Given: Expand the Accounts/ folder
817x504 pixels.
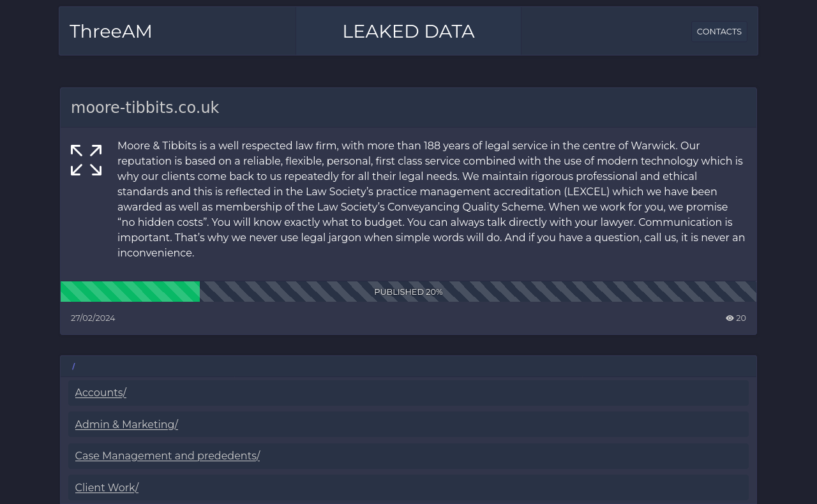Looking at the screenshot, I should pos(101,392).
